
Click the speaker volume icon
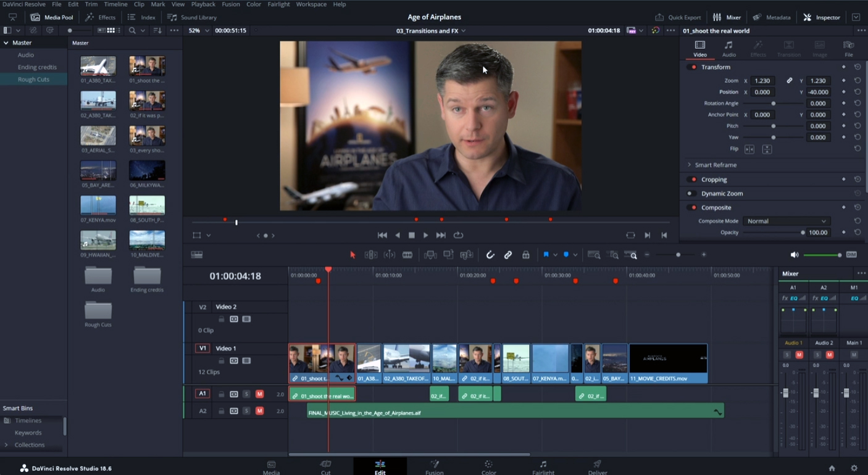(795, 255)
